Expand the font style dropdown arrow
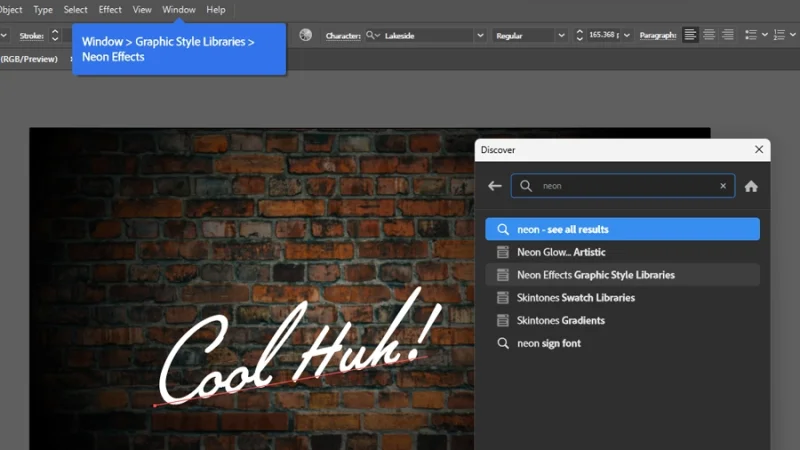The image size is (800, 450). coord(561,36)
